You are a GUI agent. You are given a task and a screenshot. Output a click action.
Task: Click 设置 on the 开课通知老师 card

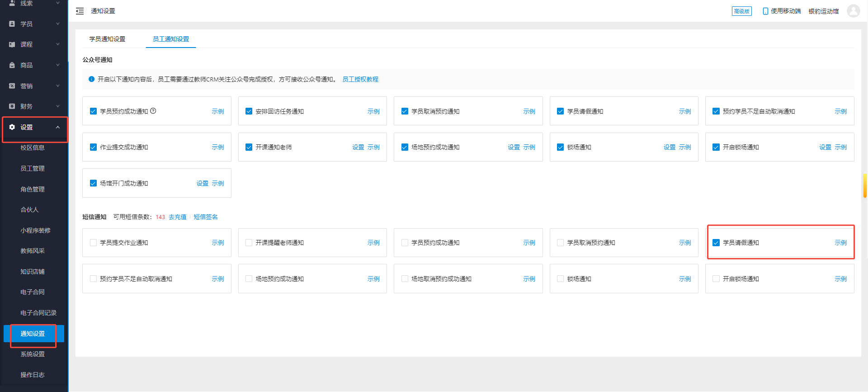point(358,147)
